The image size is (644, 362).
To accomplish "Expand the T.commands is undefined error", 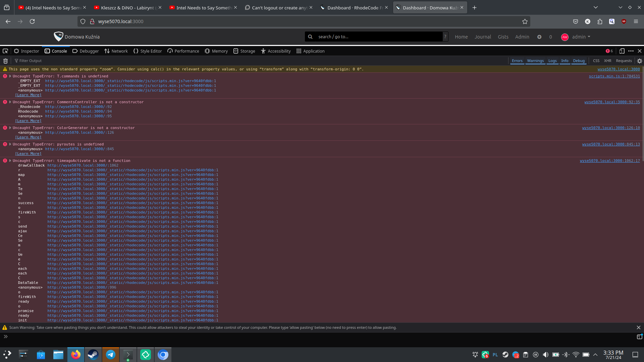I will coord(10,76).
